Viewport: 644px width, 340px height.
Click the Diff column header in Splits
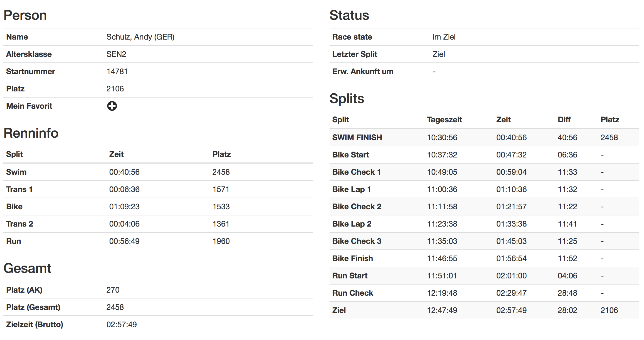tap(564, 120)
